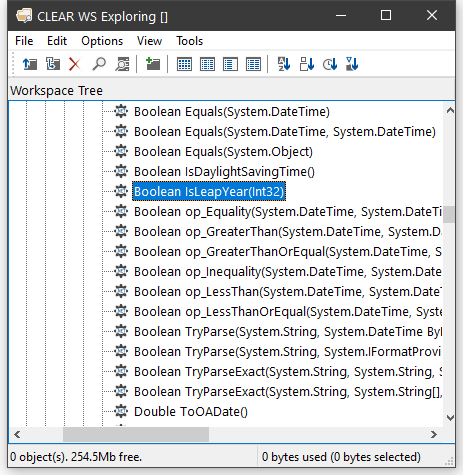Click the new folder with plus icon
This screenshot has height=475, width=463.
tap(153, 64)
